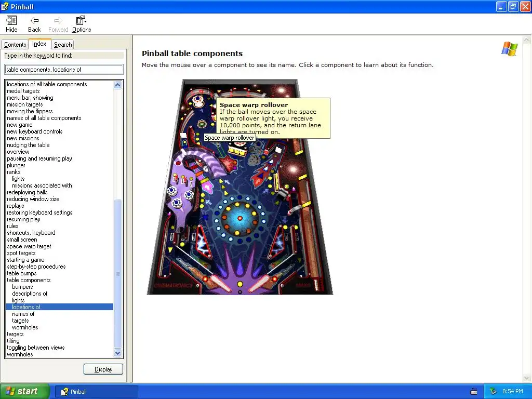Click the right flipper on the table image
Viewport: 532px width, 399px height.
(x=261, y=284)
